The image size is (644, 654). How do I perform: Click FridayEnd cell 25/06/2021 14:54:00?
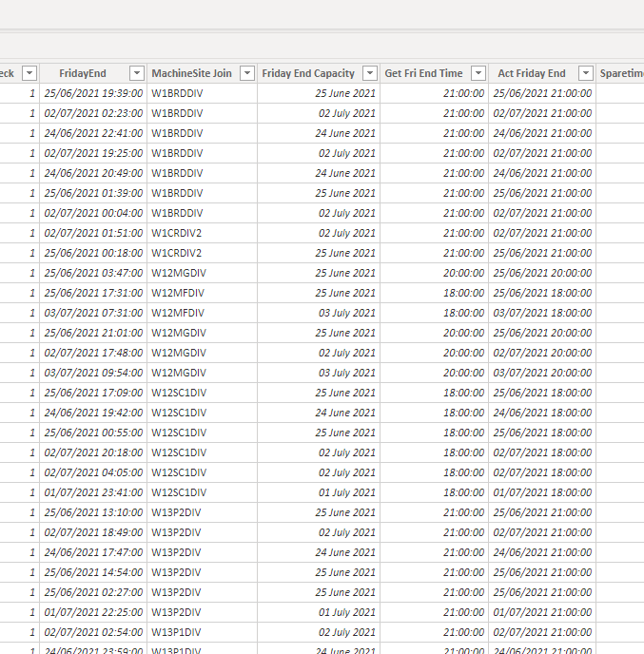(93, 572)
